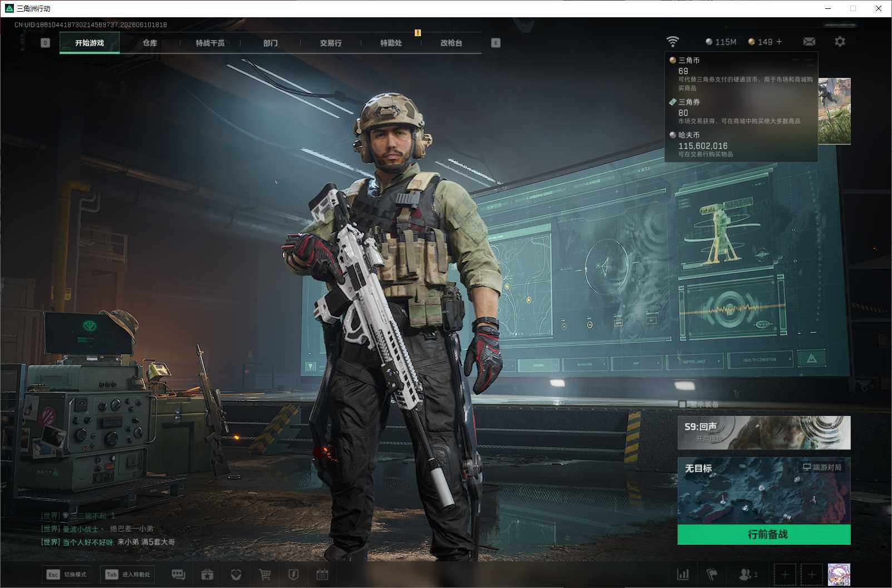The width and height of the screenshot is (892, 588).
Task: Check the network signal wifi icon
Action: point(673,42)
